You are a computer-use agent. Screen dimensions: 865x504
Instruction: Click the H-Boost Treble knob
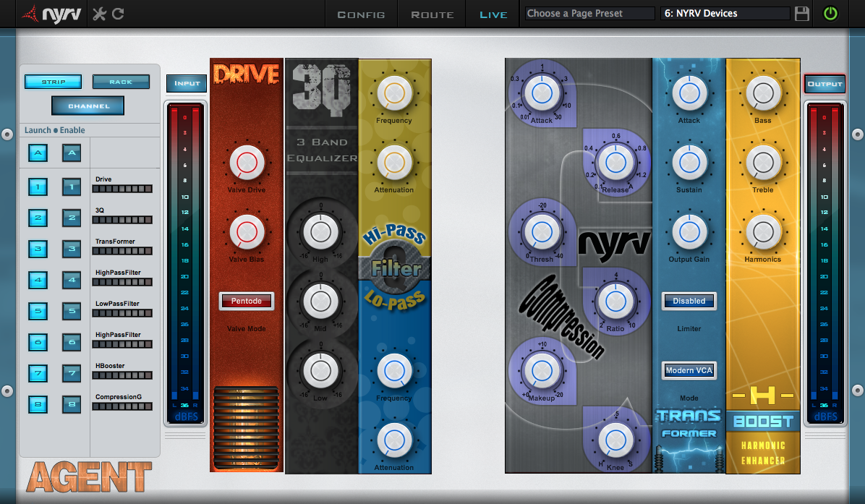pos(764,163)
